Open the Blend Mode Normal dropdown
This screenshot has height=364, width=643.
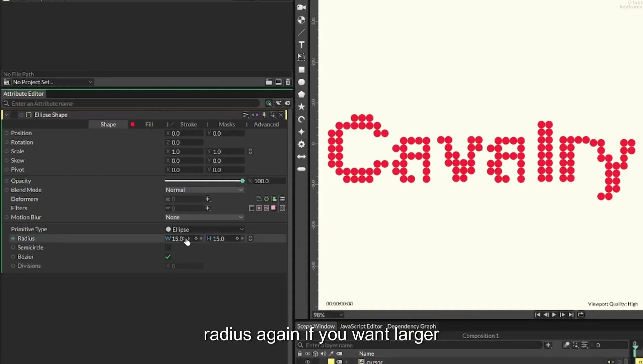[x=204, y=190]
